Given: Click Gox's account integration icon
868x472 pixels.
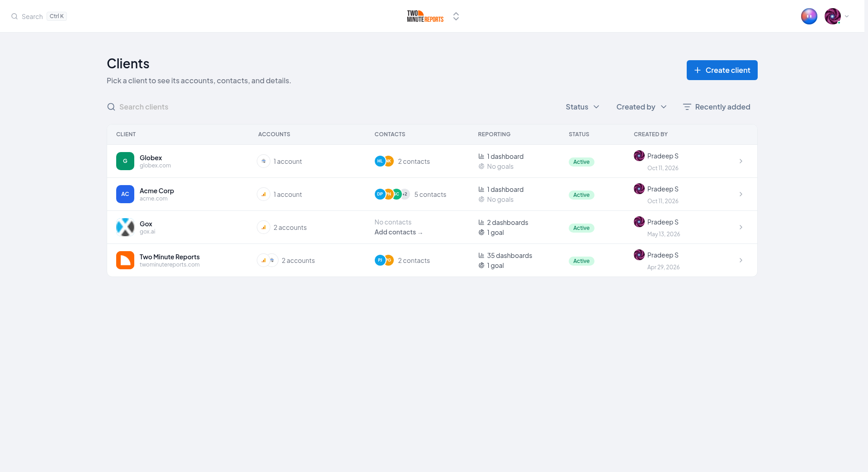Looking at the screenshot, I should point(264,227).
